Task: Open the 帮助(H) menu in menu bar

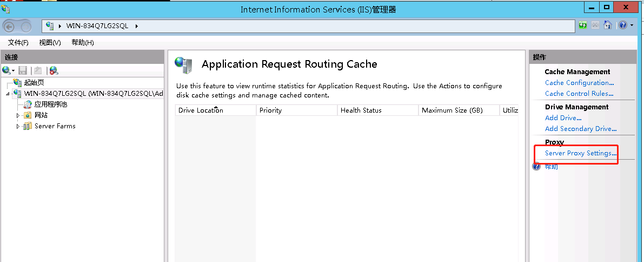Action: [82, 43]
